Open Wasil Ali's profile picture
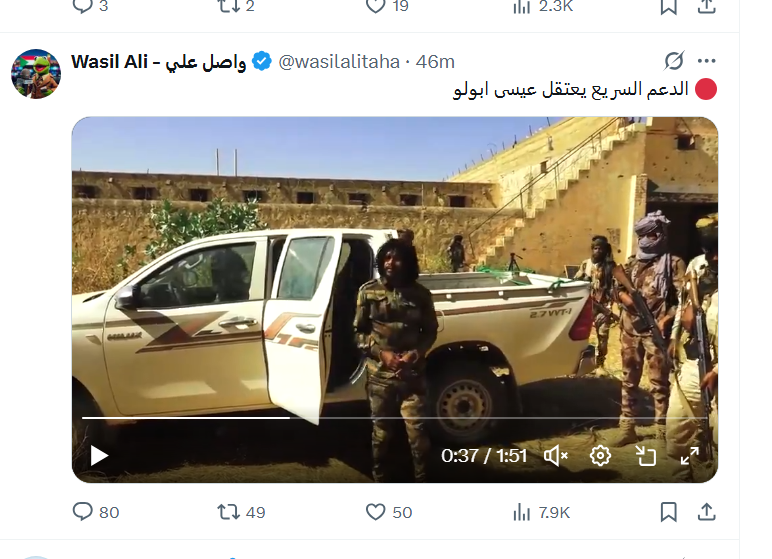This screenshot has width=772, height=559. pos(36,74)
